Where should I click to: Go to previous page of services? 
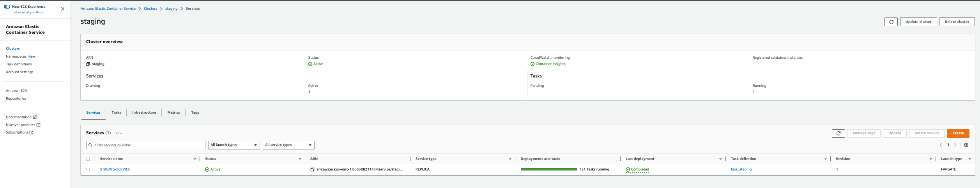coord(940,145)
